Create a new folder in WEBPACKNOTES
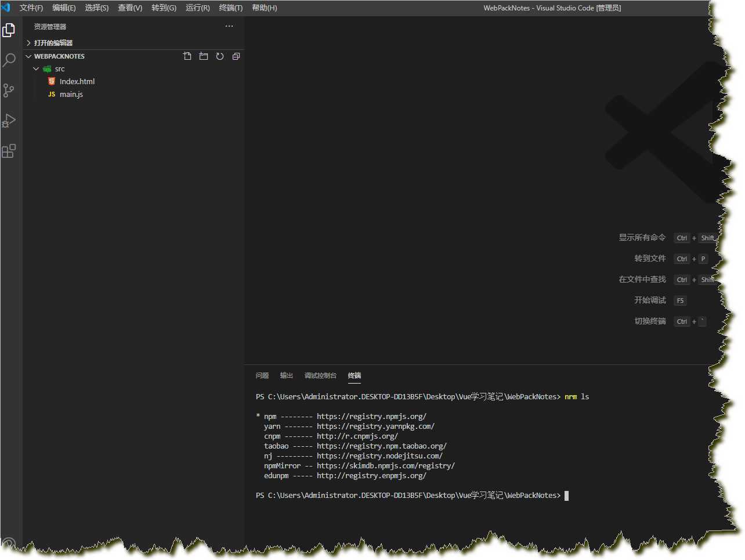This screenshot has height=560, width=745. pos(204,56)
